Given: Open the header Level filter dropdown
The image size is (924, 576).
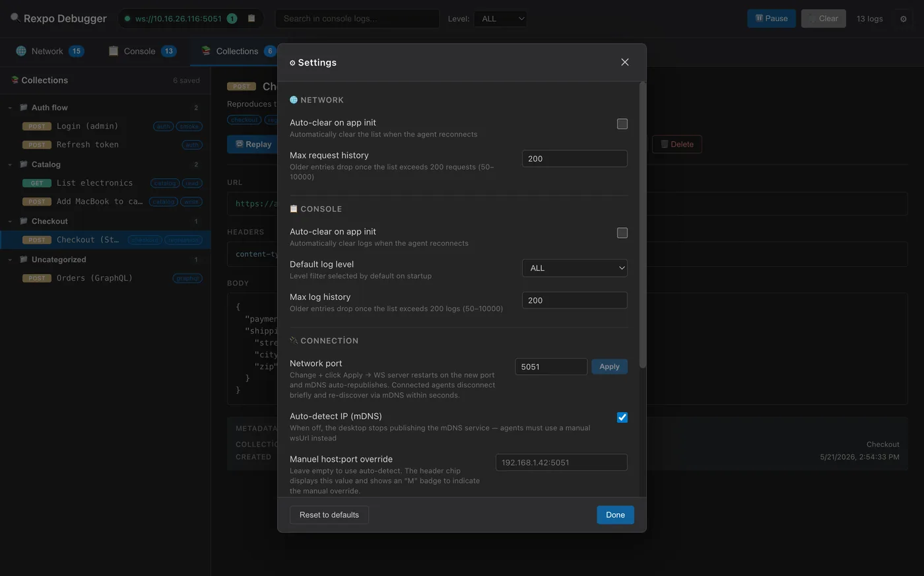Looking at the screenshot, I should [501, 18].
